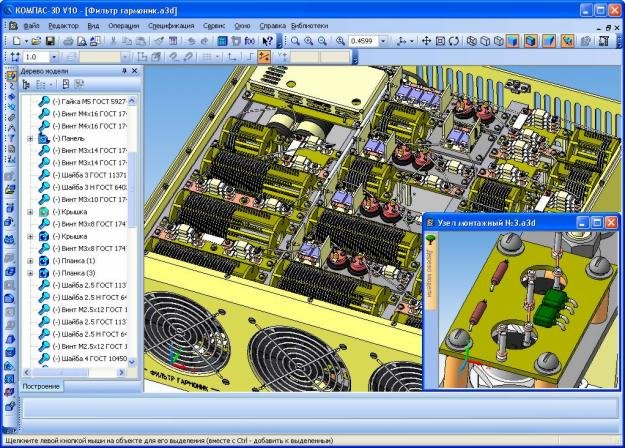Click the context Help arrow icon
625x448 pixels.
pyautogui.click(x=266, y=41)
